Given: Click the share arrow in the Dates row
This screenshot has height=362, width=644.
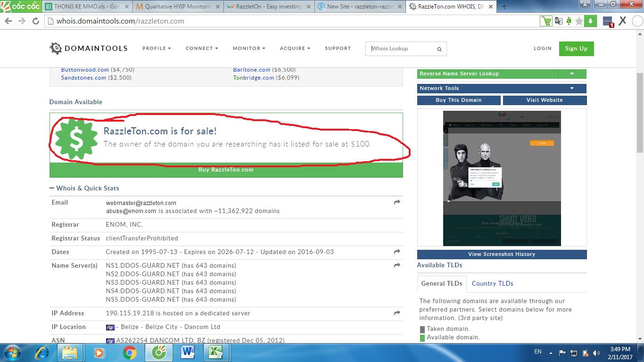Looking at the screenshot, I should click(x=397, y=252).
